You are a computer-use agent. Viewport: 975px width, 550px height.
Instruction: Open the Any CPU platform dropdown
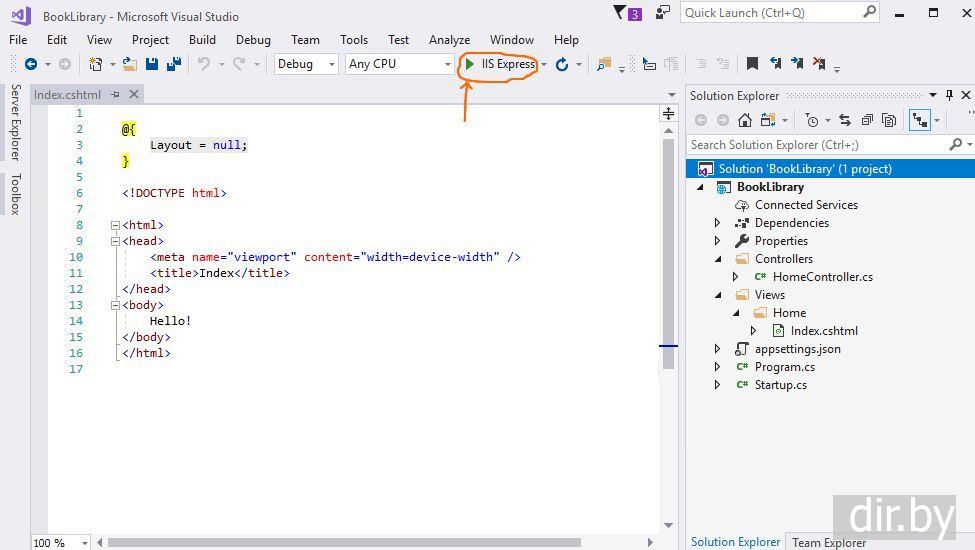[x=399, y=64]
